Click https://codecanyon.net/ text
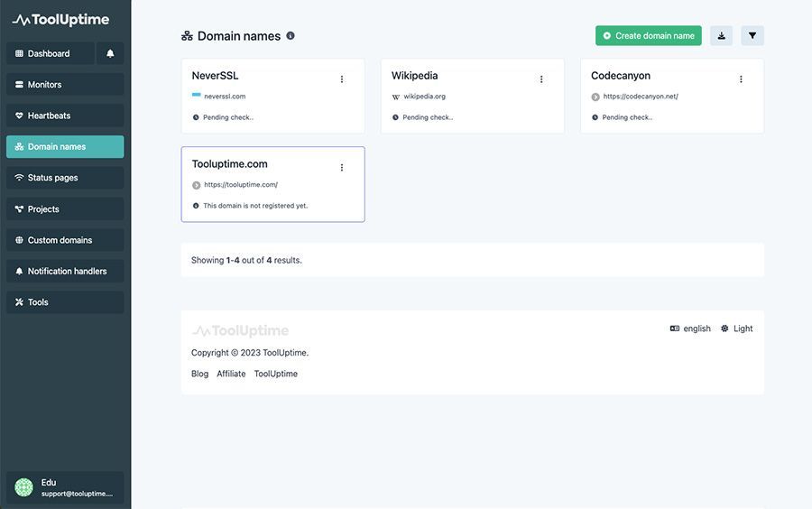Viewport: 812px width, 509px height. tap(641, 97)
